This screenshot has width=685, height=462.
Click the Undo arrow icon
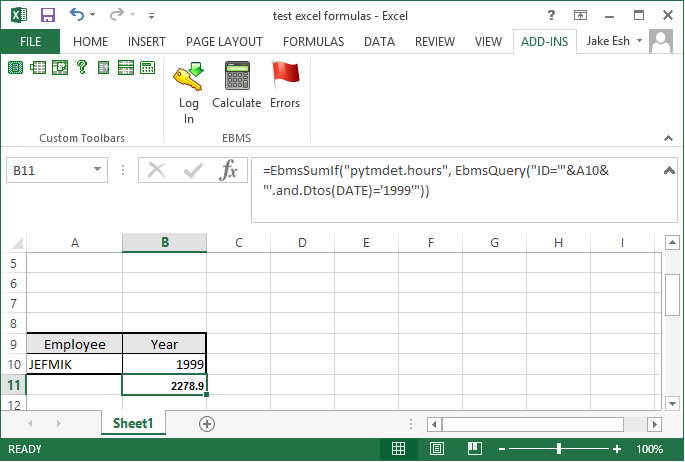pos(77,15)
